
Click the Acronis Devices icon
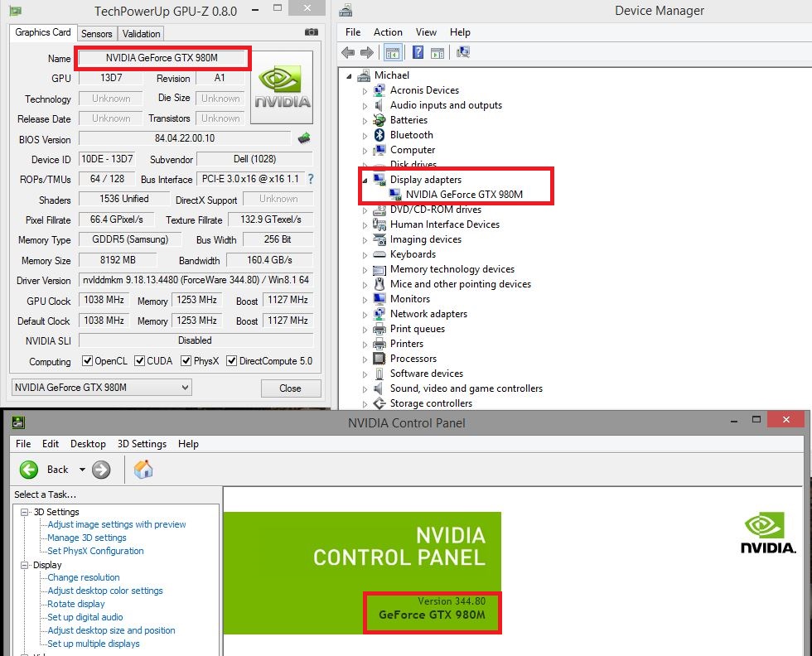(379, 90)
